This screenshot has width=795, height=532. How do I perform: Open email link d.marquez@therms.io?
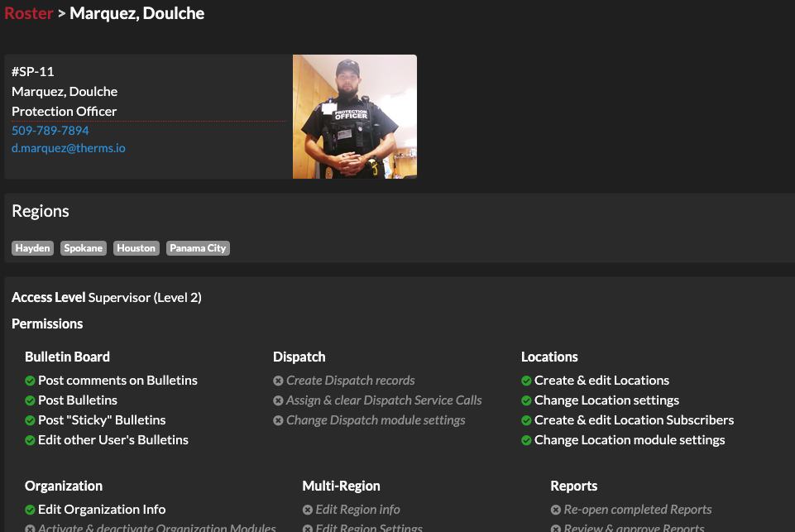[68, 148]
